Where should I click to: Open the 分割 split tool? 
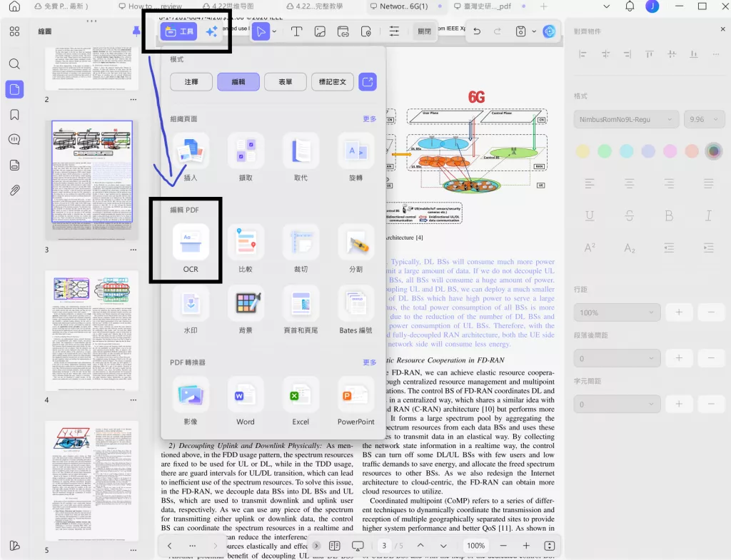pyautogui.click(x=356, y=248)
